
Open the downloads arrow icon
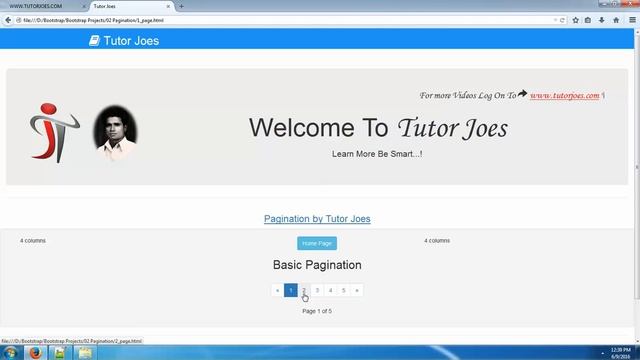click(x=602, y=20)
